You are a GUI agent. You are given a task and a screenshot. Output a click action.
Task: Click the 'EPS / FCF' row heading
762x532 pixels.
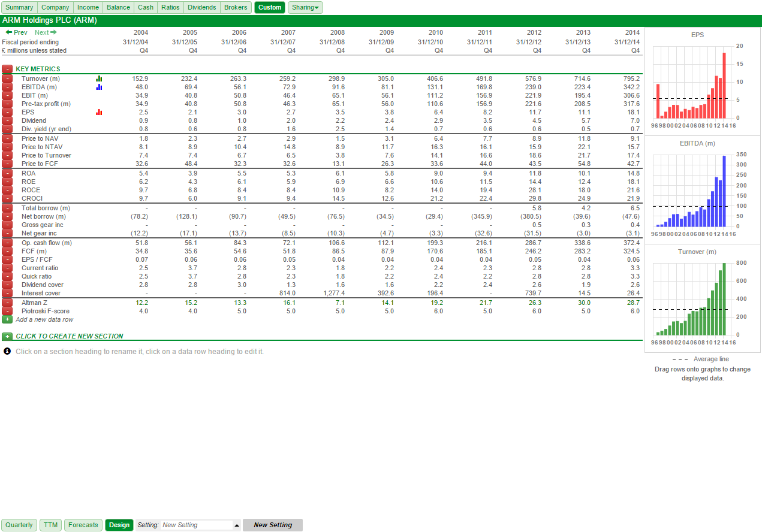37,259
